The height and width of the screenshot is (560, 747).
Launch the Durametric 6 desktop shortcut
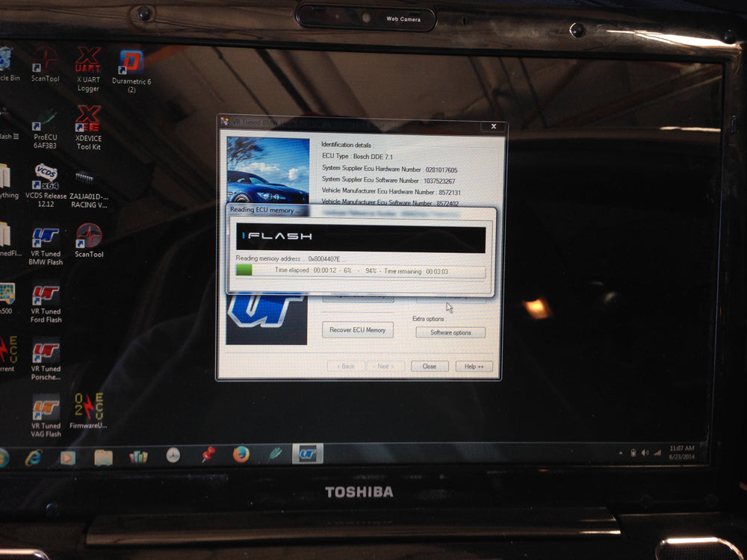point(131,63)
